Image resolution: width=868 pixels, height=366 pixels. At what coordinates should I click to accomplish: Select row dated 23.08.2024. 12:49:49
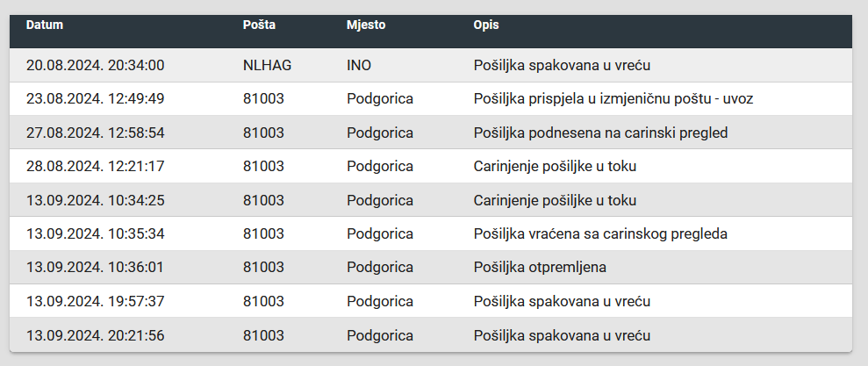point(431,99)
